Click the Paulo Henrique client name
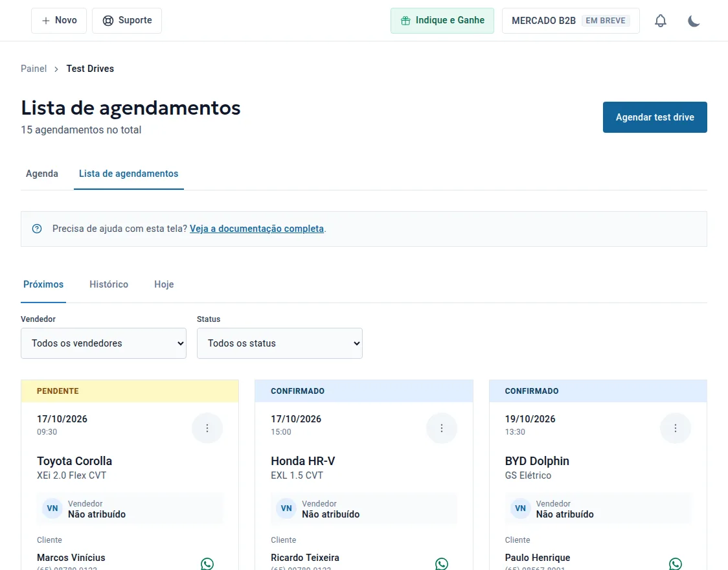The height and width of the screenshot is (570, 728). (537, 558)
